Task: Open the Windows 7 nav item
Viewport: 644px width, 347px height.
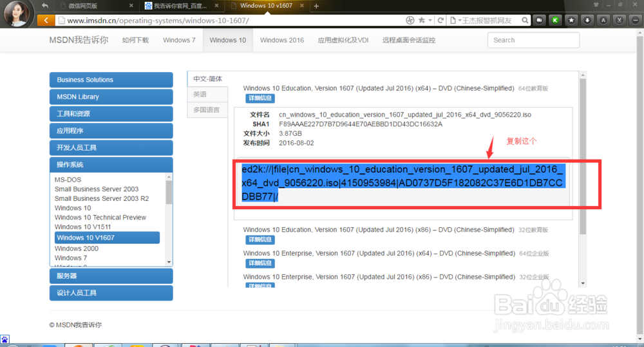Action: (179, 41)
